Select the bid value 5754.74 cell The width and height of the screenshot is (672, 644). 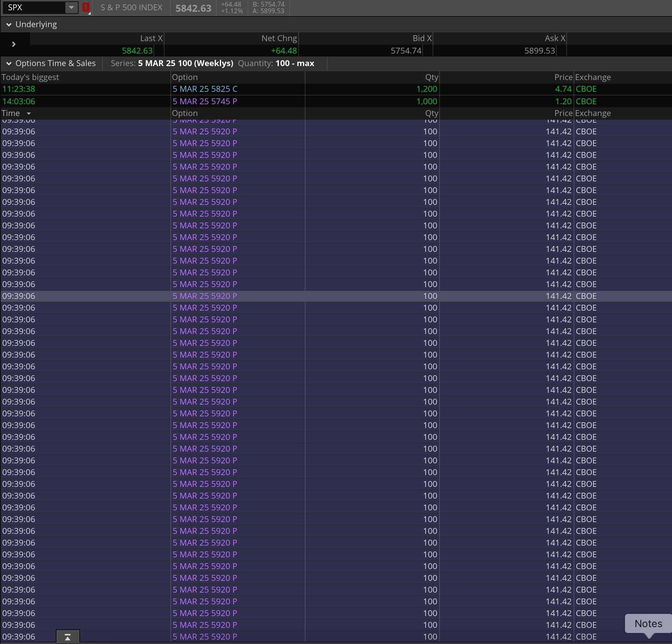coord(406,51)
